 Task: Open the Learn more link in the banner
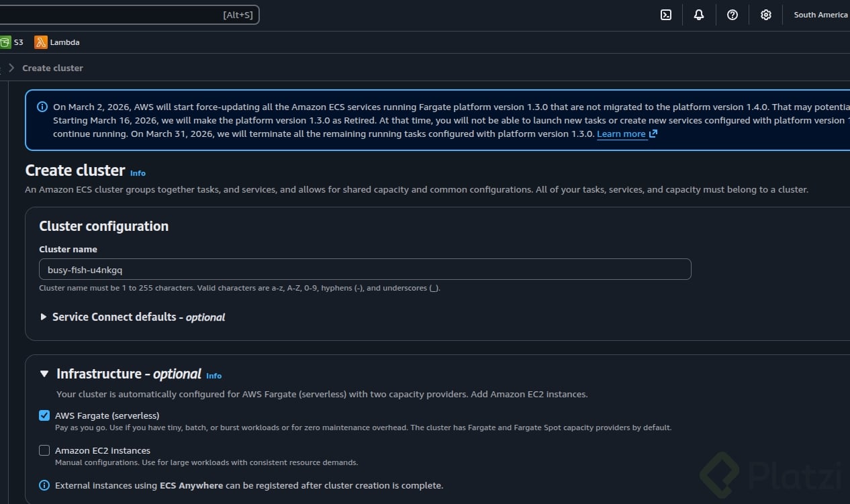pos(621,134)
